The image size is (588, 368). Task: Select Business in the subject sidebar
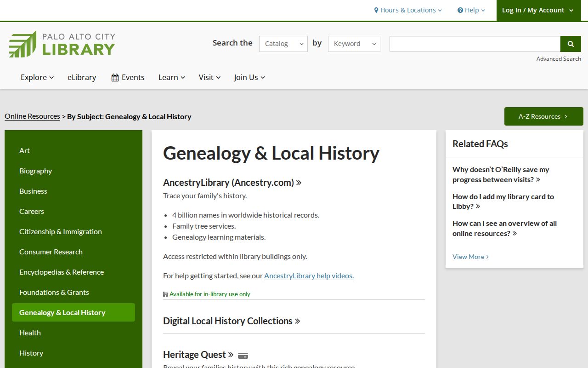coord(73,191)
